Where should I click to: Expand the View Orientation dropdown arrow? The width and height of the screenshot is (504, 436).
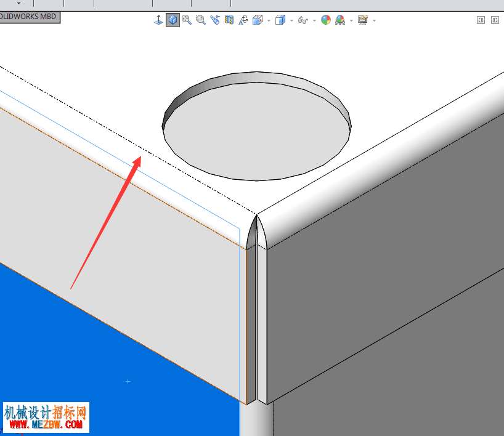click(269, 20)
